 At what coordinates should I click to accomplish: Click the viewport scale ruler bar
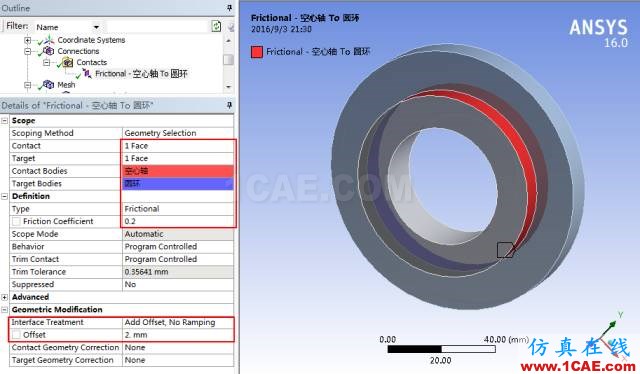coord(441,349)
